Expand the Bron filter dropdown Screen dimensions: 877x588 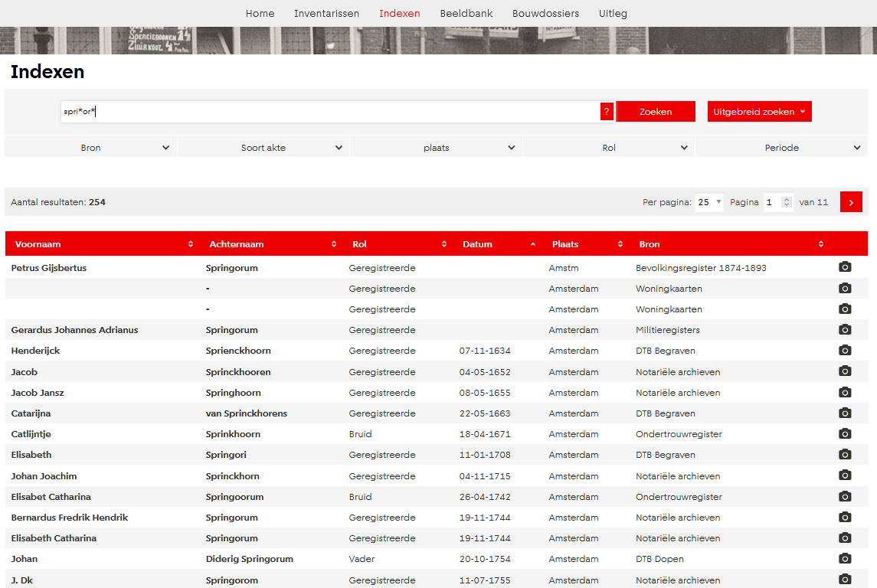[91, 148]
